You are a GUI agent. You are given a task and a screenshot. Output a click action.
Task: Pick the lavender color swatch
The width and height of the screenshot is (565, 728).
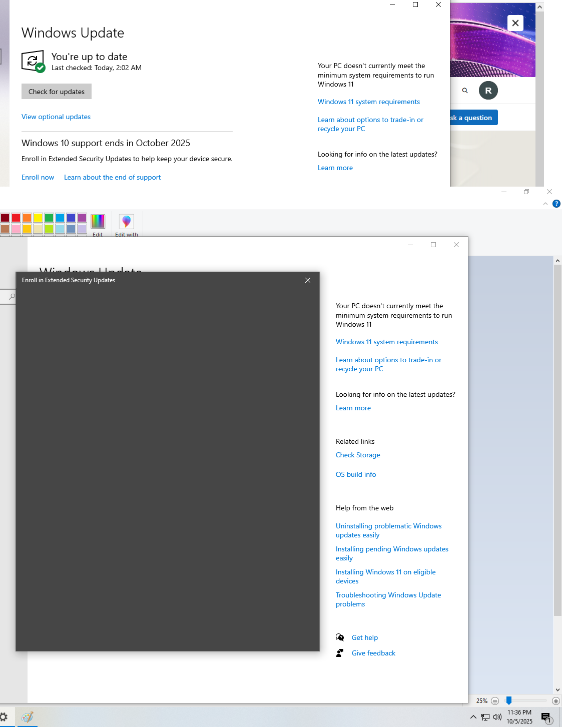[x=82, y=228]
